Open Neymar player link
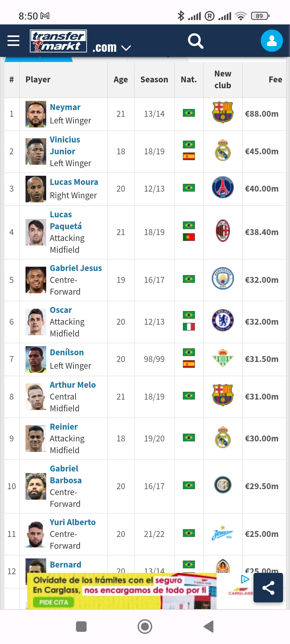This screenshot has width=290, height=644. [65, 107]
